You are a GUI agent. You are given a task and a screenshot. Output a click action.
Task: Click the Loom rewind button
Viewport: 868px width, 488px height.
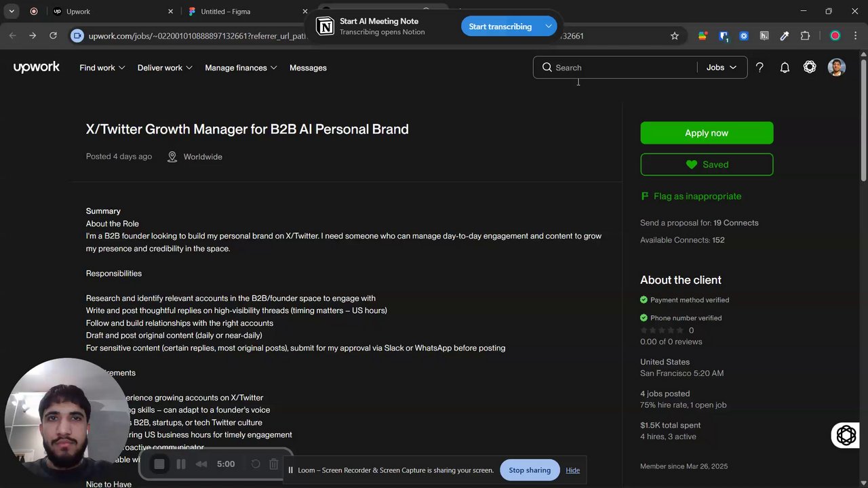tap(201, 464)
